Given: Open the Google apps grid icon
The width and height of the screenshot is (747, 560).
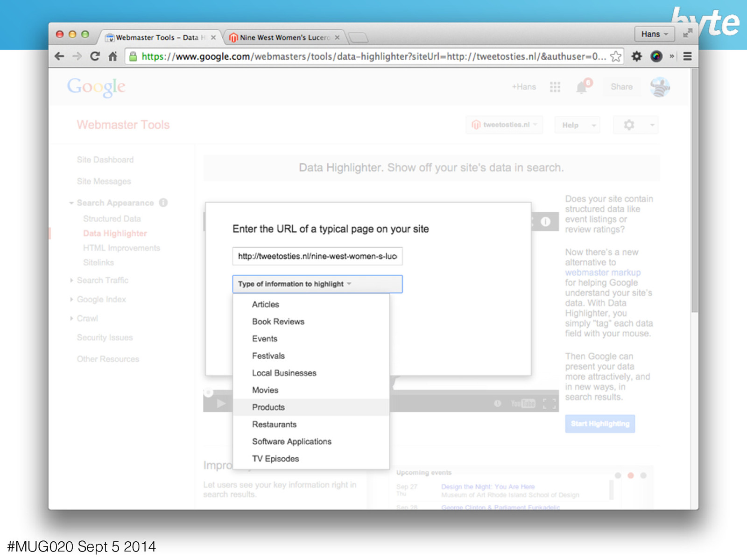Looking at the screenshot, I should pos(555,87).
